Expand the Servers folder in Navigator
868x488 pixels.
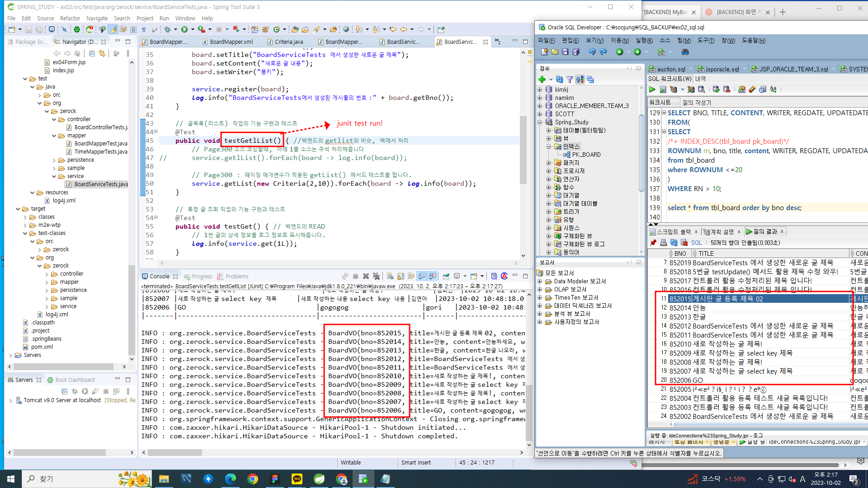pos(11,355)
